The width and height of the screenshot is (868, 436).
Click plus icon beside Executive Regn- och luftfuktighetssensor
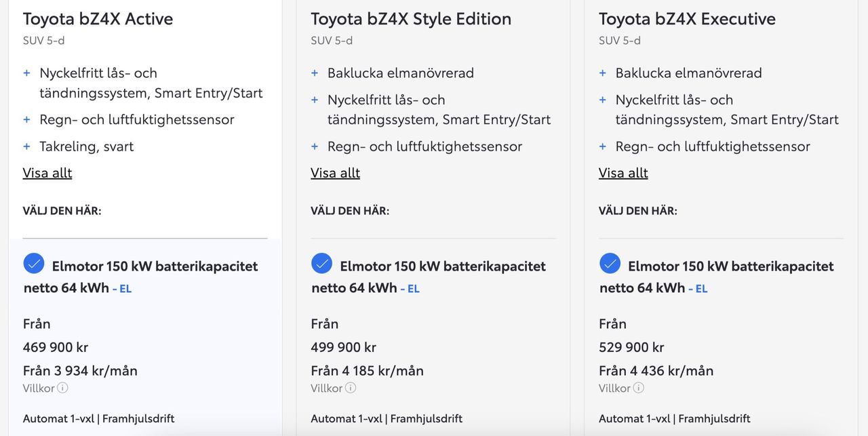point(603,146)
